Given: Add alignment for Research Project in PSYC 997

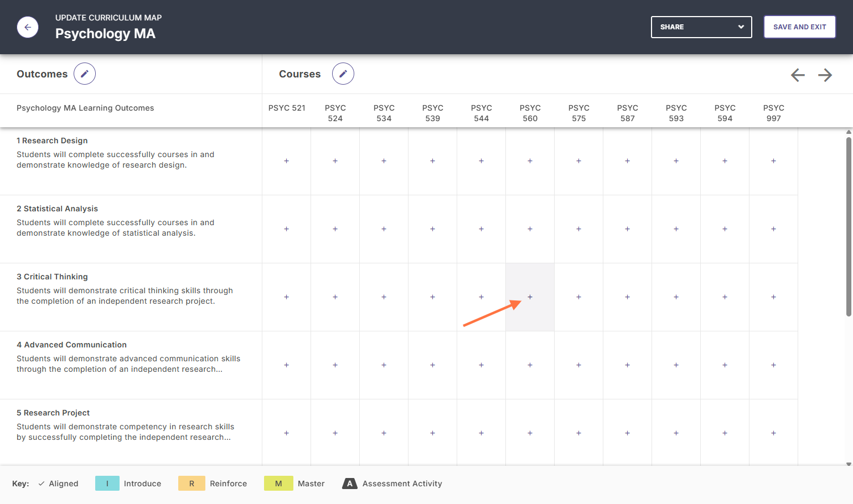Looking at the screenshot, I should pyautogui.click(x=774, y=433).
